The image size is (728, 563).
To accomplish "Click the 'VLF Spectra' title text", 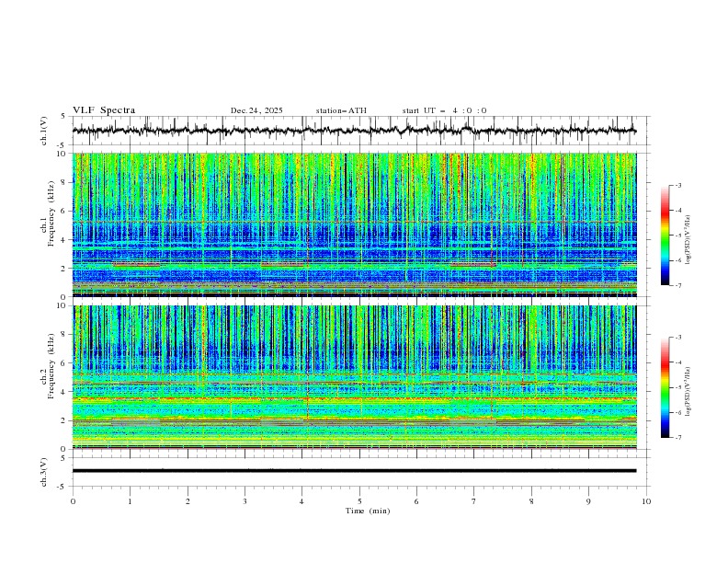I will pos(104,110).
